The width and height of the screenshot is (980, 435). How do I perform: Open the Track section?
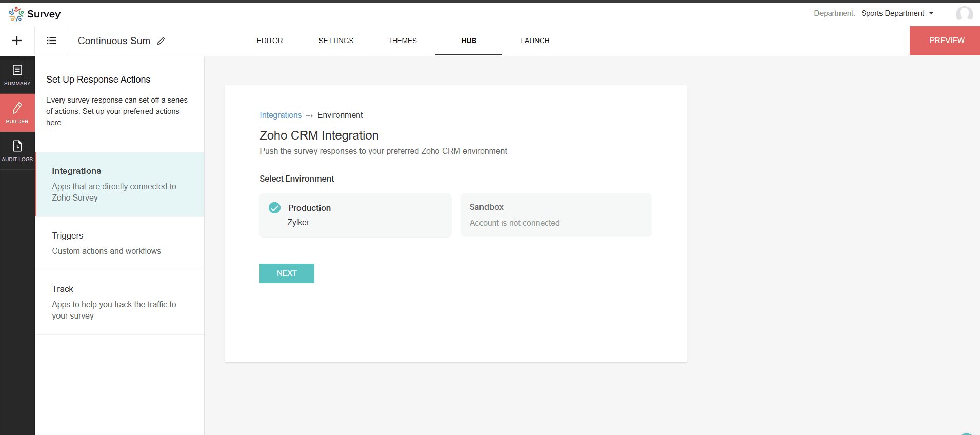point(120,302)
